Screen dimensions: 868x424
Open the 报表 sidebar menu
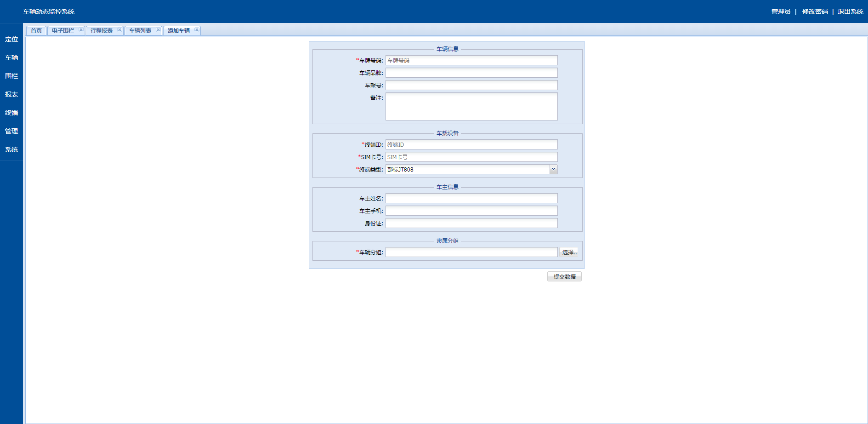coord(11,95)
